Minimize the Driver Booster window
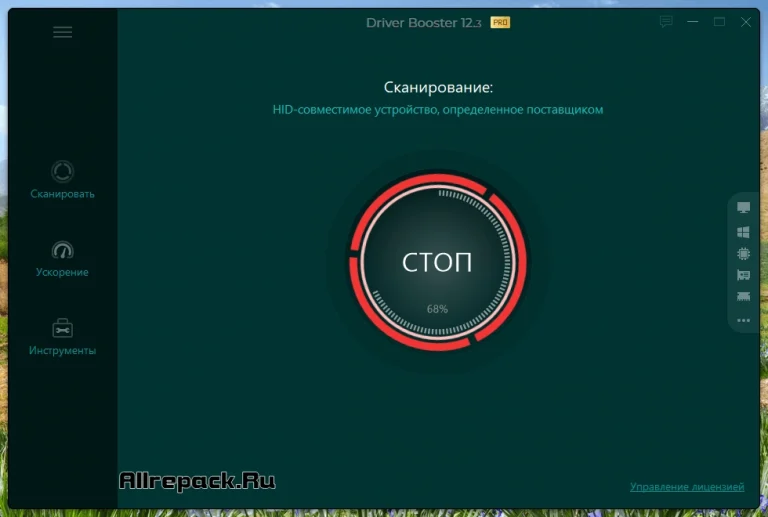The height and width of the screenshot is (517, 768). coord(693,22)
